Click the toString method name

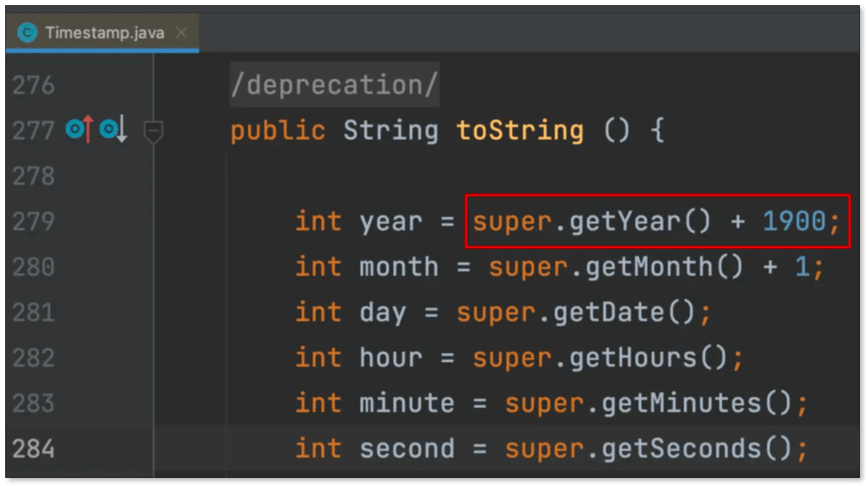coord(519,130)
